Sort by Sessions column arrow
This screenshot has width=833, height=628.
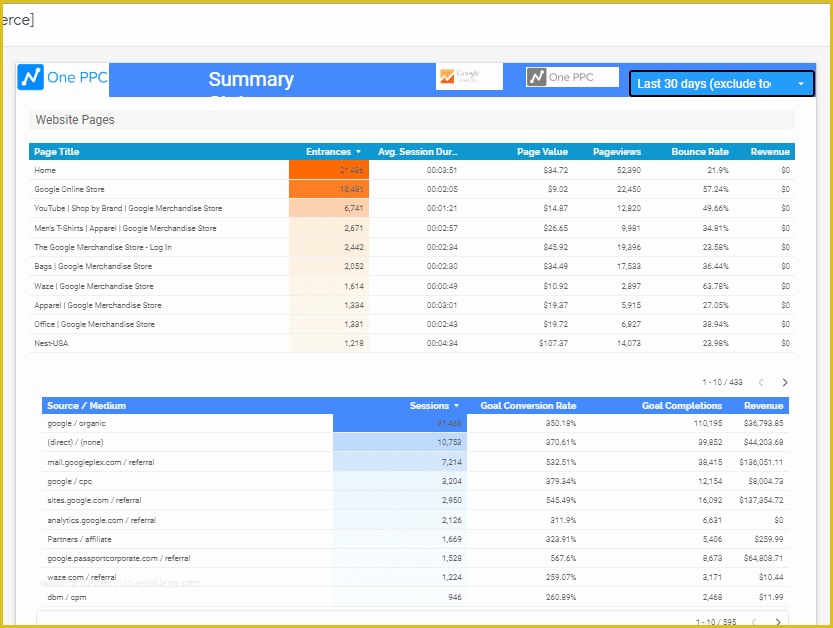coord(456,406)
